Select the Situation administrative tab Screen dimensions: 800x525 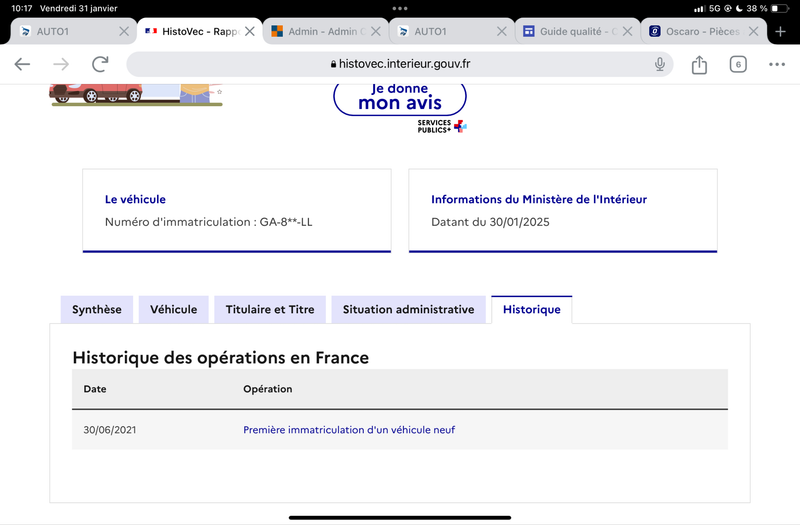coord(409,310)
